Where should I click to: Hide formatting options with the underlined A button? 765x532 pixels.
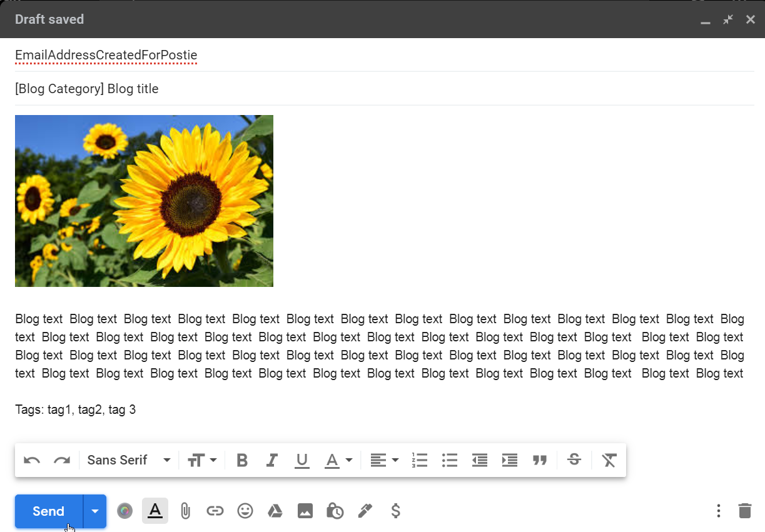[155, 511]
